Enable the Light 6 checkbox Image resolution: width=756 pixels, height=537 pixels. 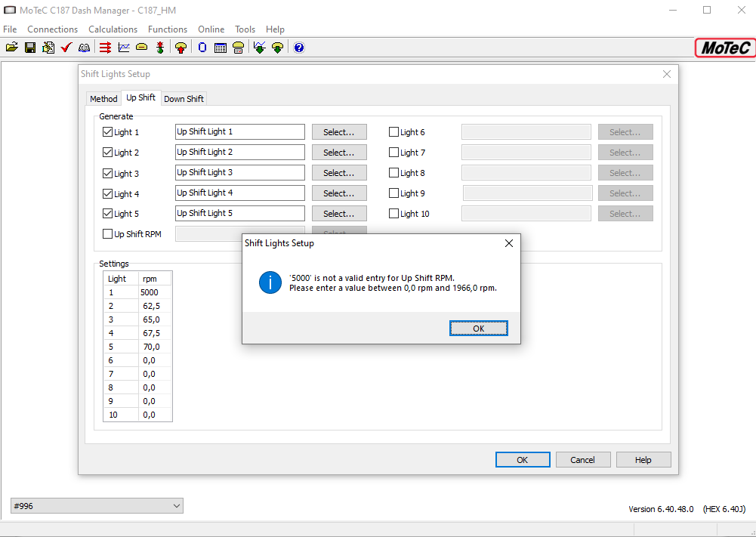point(394,131)
